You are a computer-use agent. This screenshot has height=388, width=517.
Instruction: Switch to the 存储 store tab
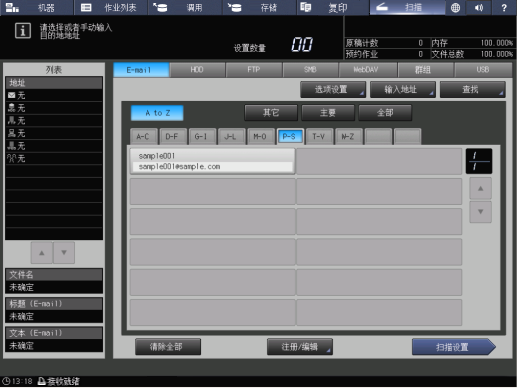pos(259,7)
